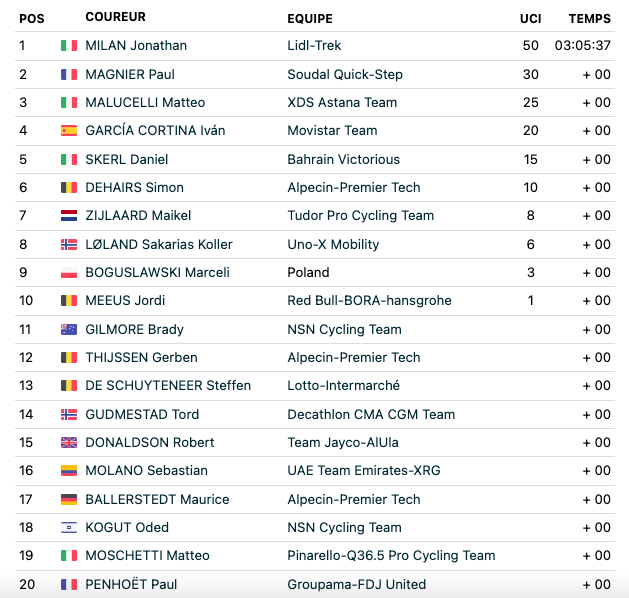Sort by the UCI column header
This screenshot has height=598, width=629.
[530, 19]
